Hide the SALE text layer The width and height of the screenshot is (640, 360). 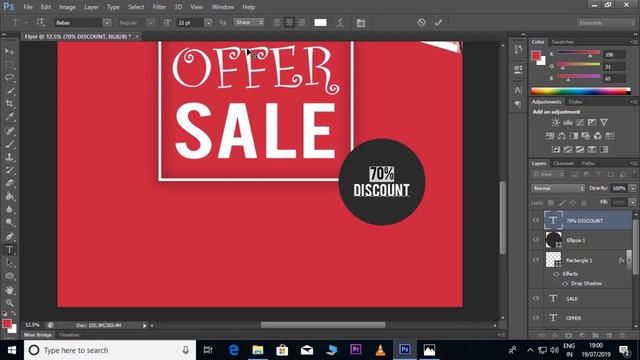click(x=536, y=298)
